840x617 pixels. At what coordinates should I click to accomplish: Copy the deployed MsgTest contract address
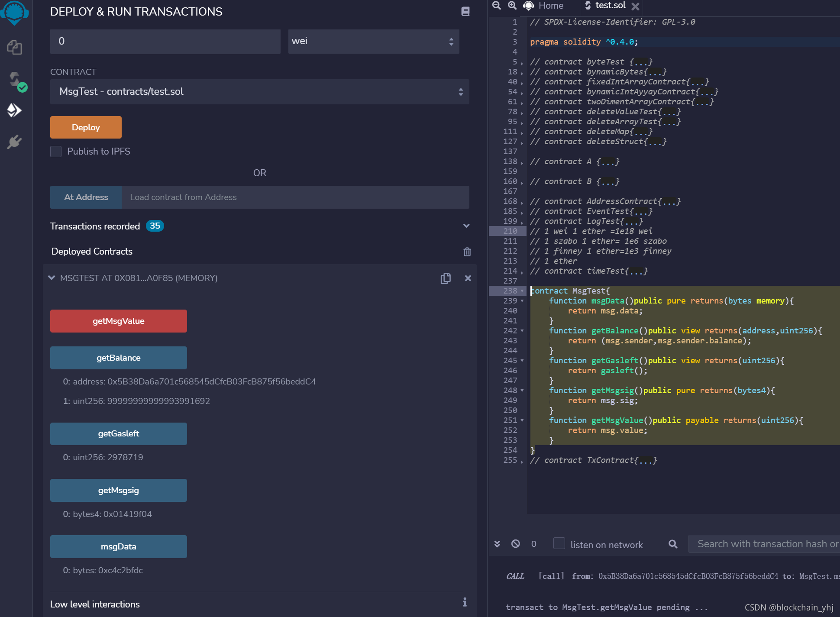click(x=446, y=278)
